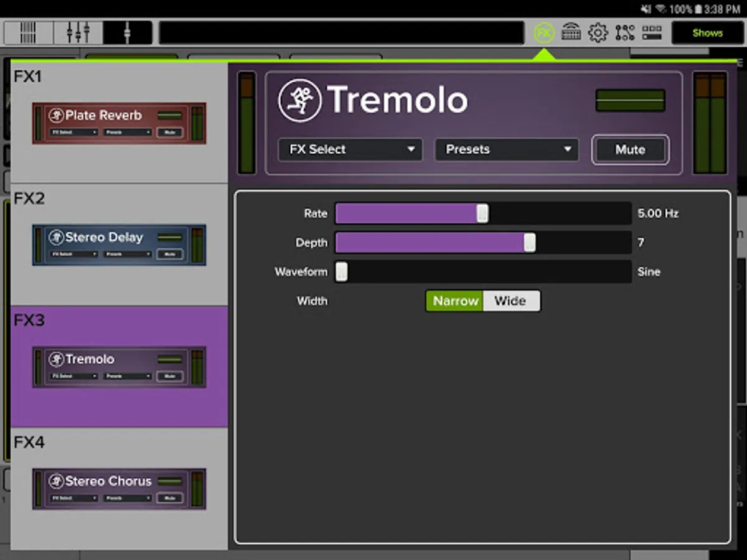Set Width to Wide
Image resolution: width=747 pixels, height=560 pixels.
[x=511, y=301]
